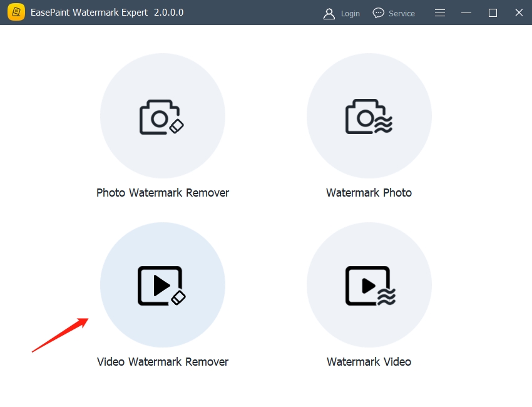Viewport: 532px width, 407px height.
Task: Click the "Watermark Video" text
Action: click(x=369, y=361)
